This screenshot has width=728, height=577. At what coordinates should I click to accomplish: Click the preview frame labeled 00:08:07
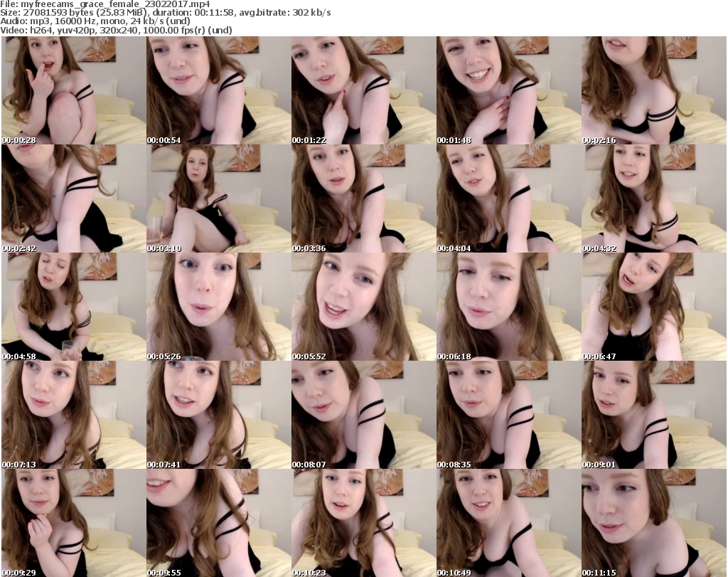[363, 415]
